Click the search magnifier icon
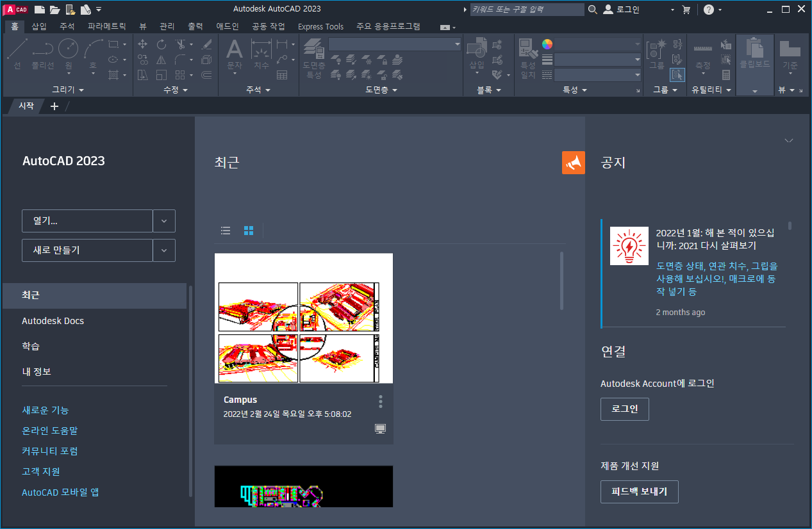 click(x=592, y=10)
